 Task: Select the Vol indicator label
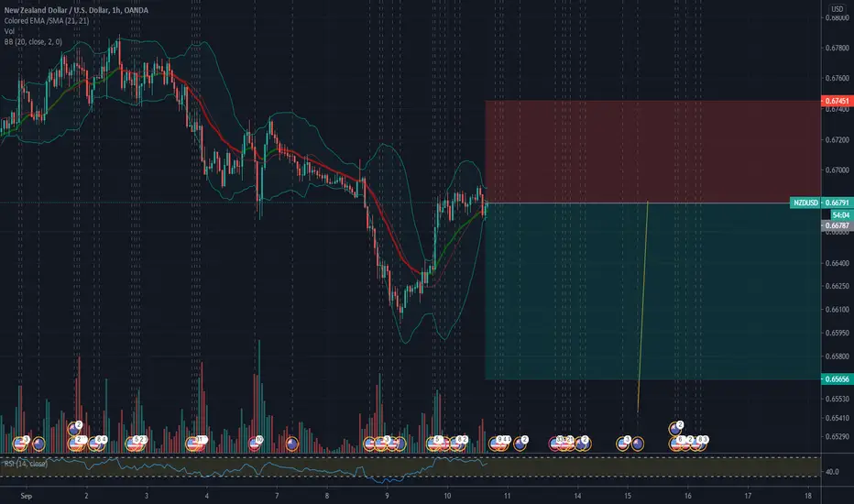[9, 31]
